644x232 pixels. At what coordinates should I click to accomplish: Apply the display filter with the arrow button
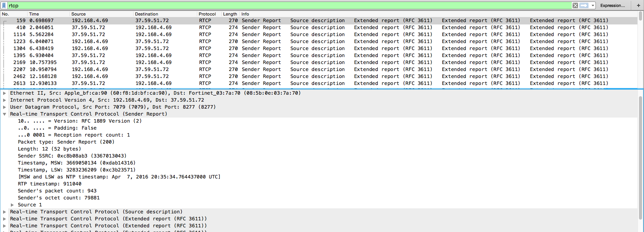coord(584,5)
